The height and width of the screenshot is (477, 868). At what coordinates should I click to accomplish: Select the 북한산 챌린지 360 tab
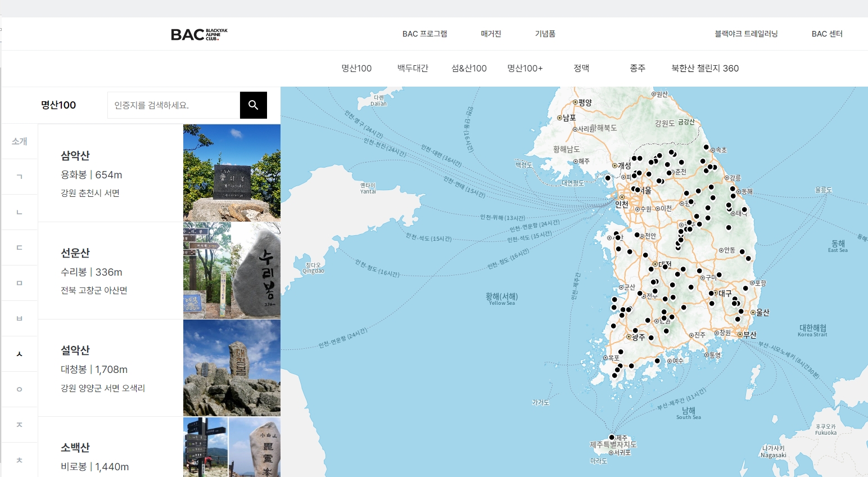(x=705, y=68)
